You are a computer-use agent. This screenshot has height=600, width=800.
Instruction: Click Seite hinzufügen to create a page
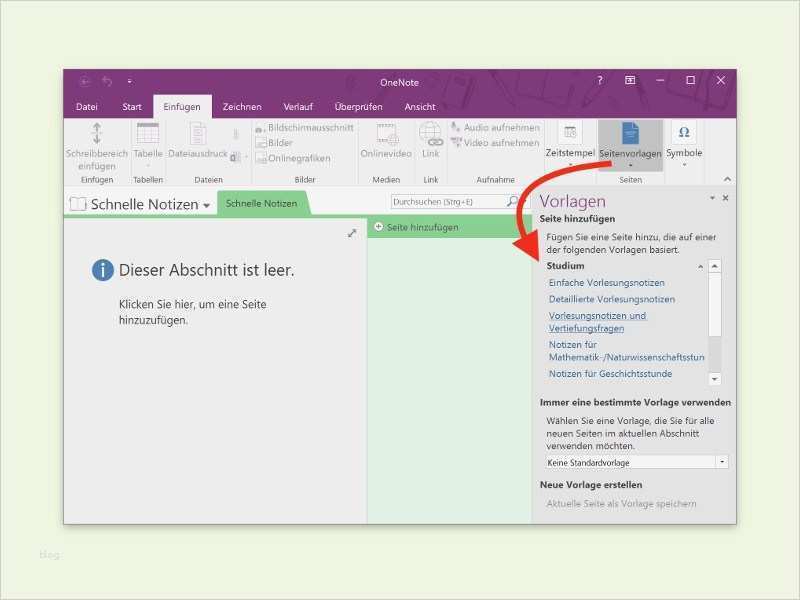pos(420,227)
